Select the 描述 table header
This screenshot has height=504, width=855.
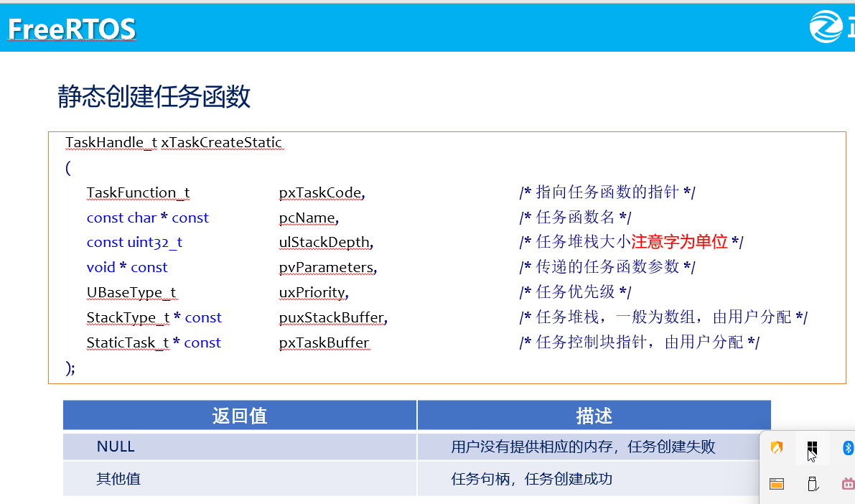coord(593,415)
